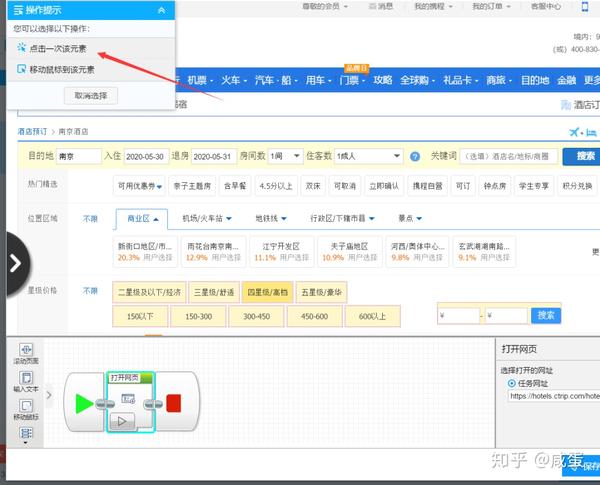600x485 pixels.
Task: Select the 任务网址 radio button
Action: pyautogui.click(x=512, y=383)
